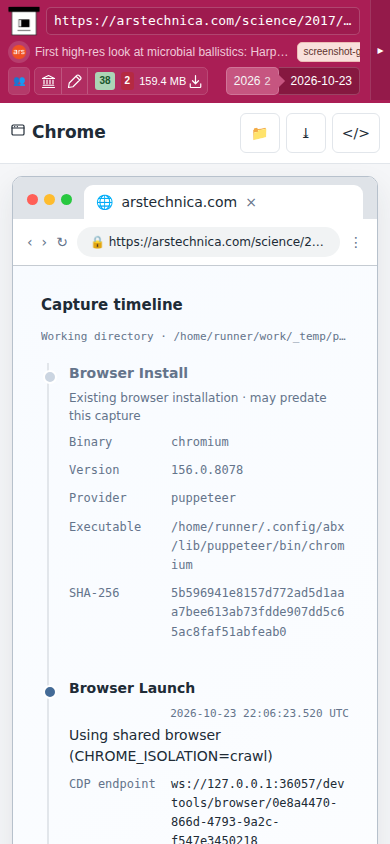This screenshot has height=844, width=390.
Task: Click the Browser Install heading
Action: pos(128,373)
